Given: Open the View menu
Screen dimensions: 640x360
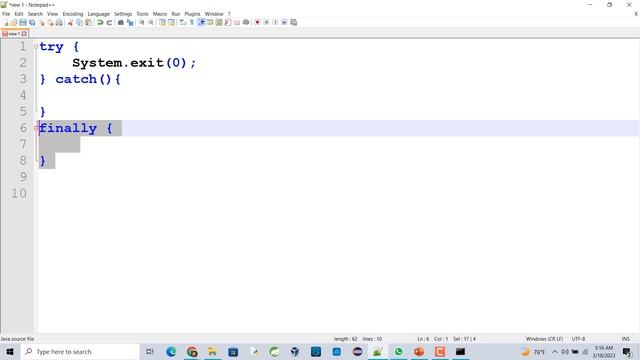Looking at the screenshot, I should click(x=52, y=14).
